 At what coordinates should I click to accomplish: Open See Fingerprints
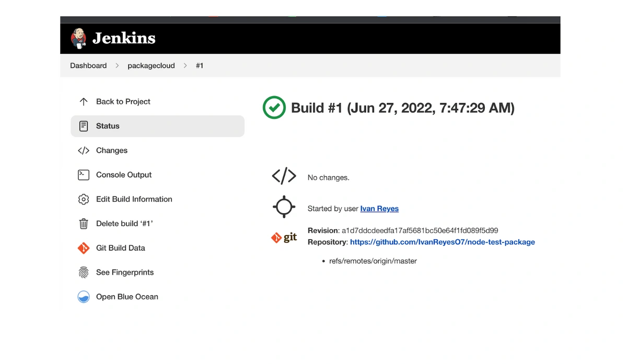(125, 272)
